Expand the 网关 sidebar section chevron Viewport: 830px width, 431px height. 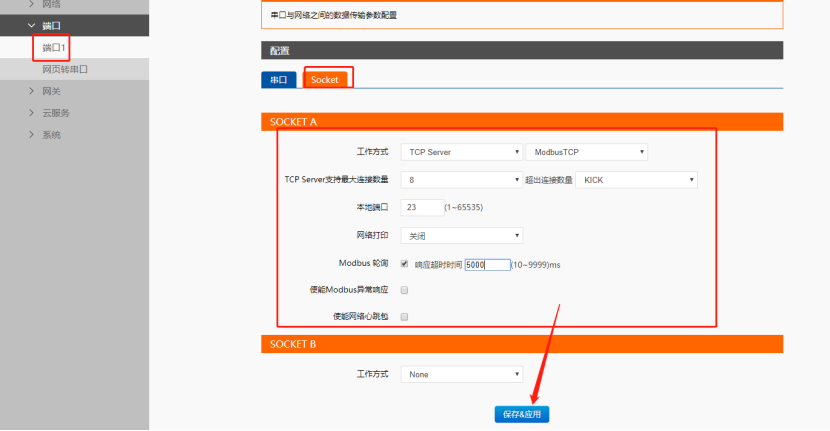[x=32, y=91]
